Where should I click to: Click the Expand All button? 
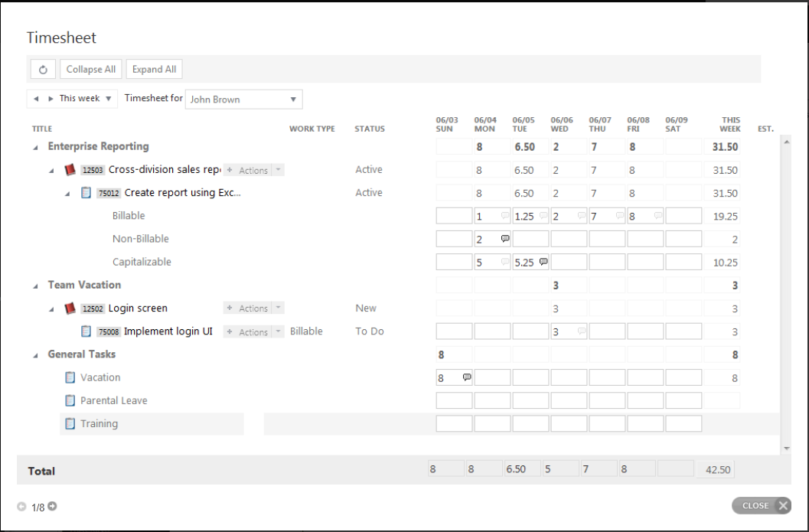pos(154,70)
